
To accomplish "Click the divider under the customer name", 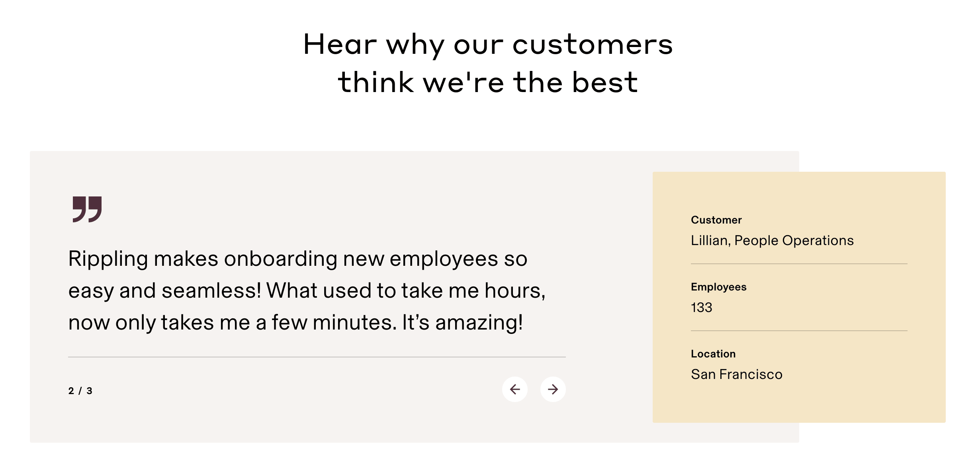I will pyautogui.click(x=798, y=264).
